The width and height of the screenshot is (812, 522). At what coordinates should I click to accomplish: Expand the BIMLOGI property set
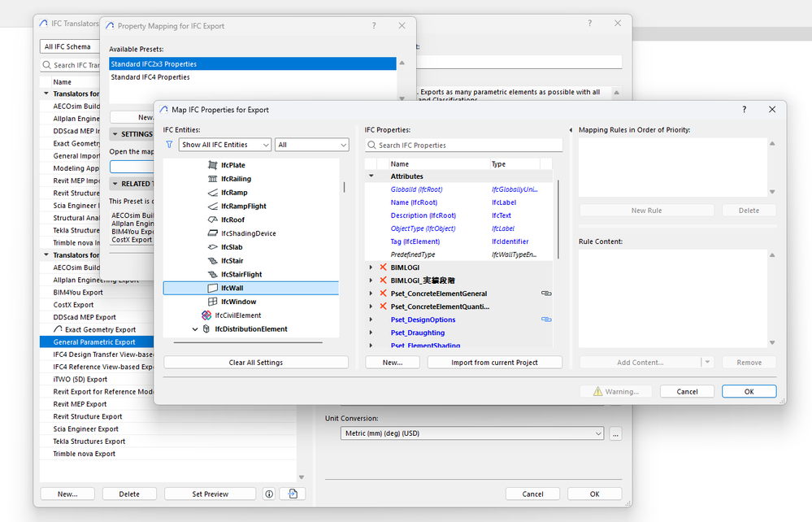pos(371,268)
